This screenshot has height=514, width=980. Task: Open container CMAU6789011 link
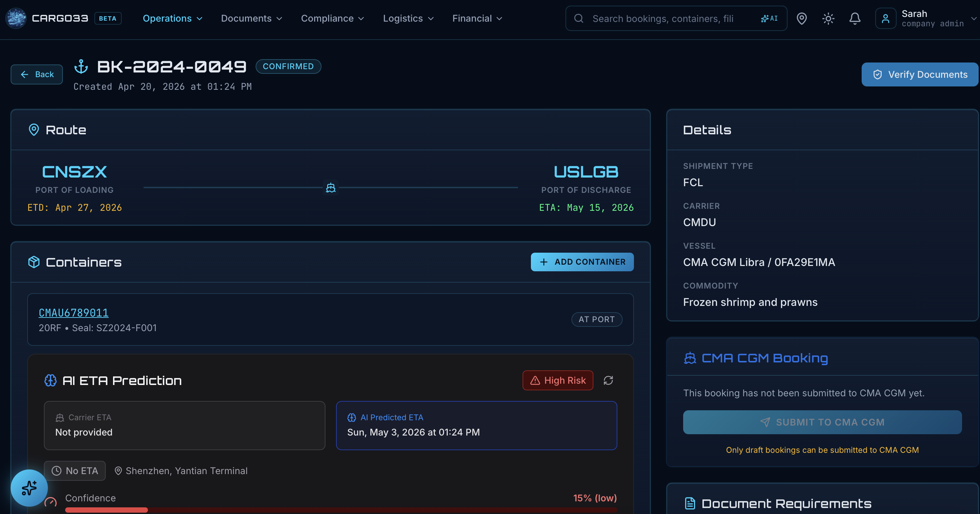coord(73,313)
